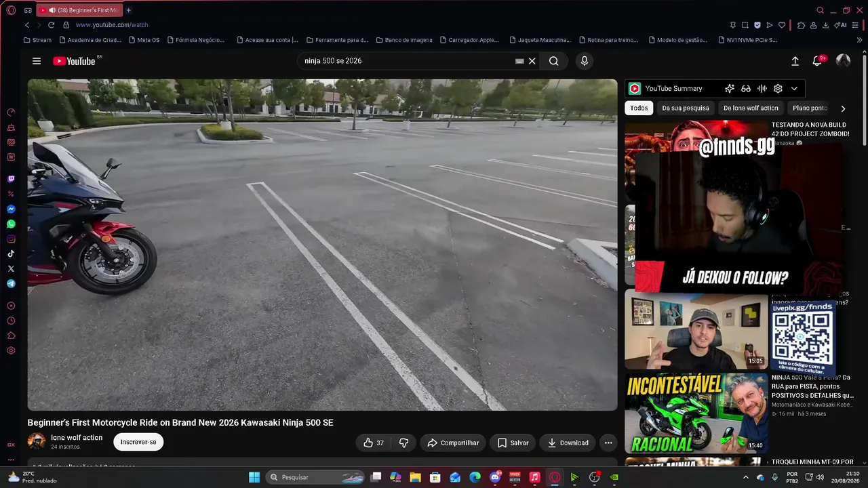
Task: Click the video player area
Action: tap(323, 245)
